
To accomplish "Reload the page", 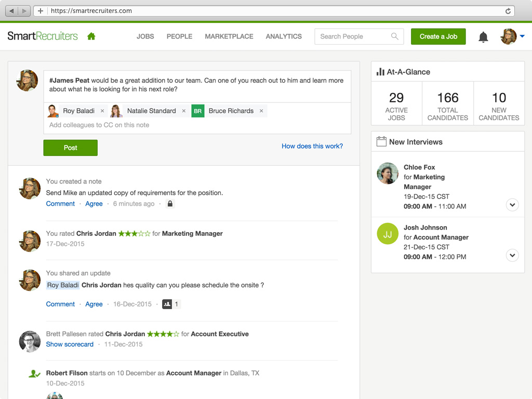I will (508, 11).
